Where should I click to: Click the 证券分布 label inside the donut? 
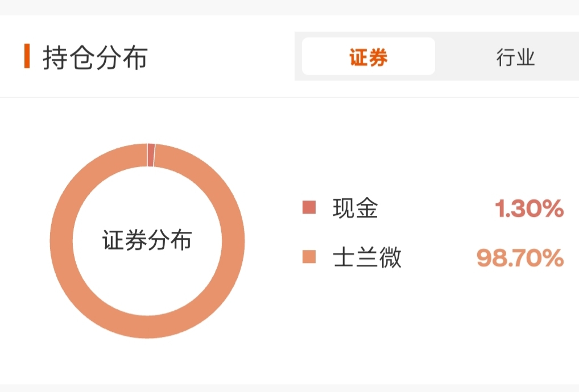tap(147, 241)
